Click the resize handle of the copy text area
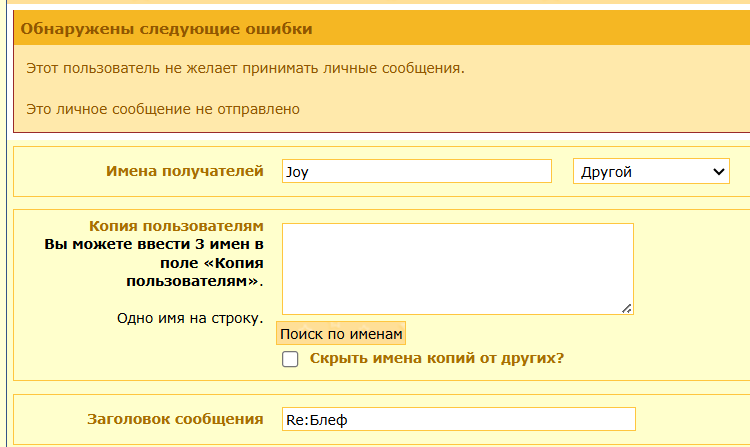Viewport: 750px width, 447px height. pyautogui.click(x=626, y=308)
